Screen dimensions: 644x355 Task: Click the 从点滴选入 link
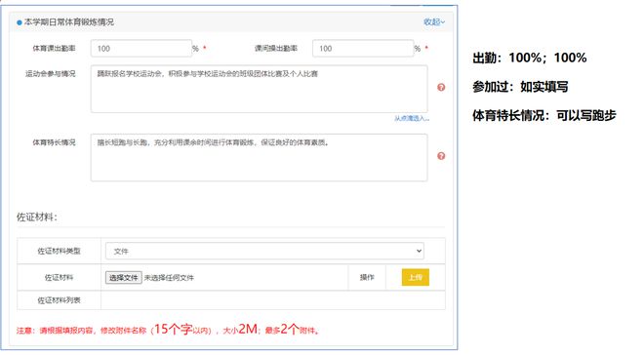point(412,118)
